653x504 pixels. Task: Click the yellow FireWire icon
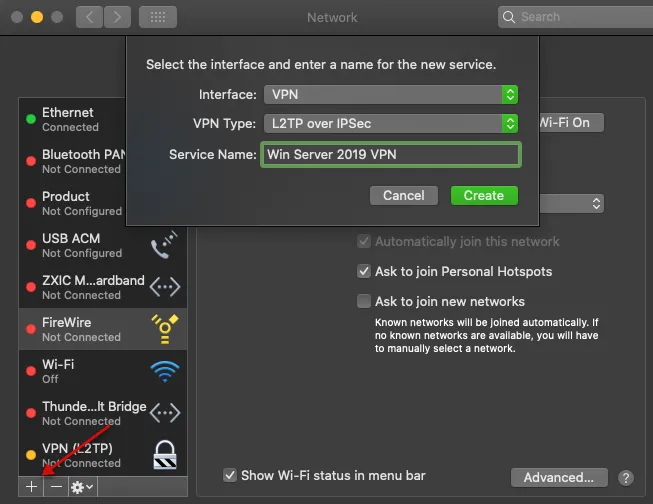[165, 329]
